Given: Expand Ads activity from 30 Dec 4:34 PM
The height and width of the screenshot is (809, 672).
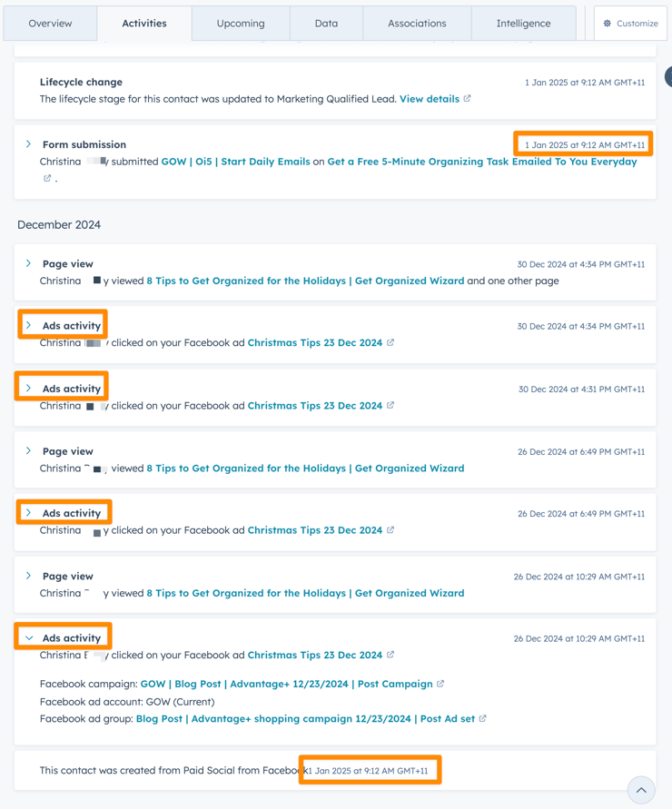Looking at the screenshot, I should tap(29, 325).
